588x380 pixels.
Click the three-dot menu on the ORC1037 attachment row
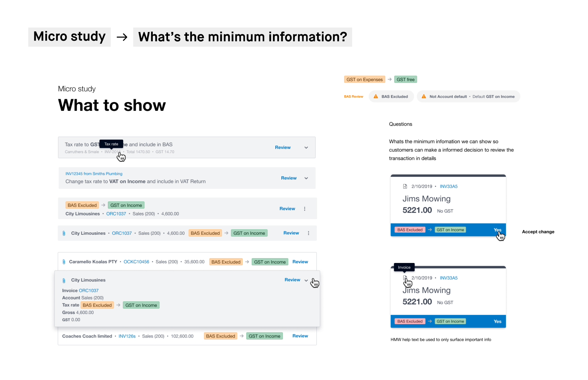point(309,233)
